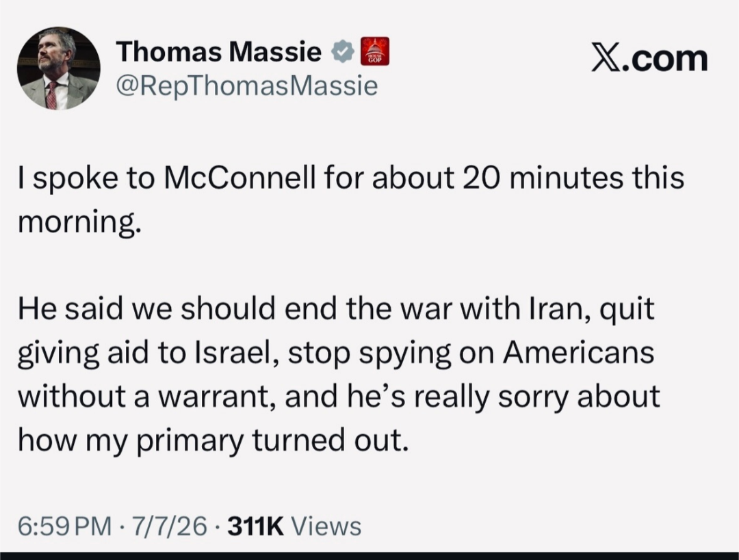Click the word "Americans" in the post
The height and width of the screenshot is (560, 739).
578,354
